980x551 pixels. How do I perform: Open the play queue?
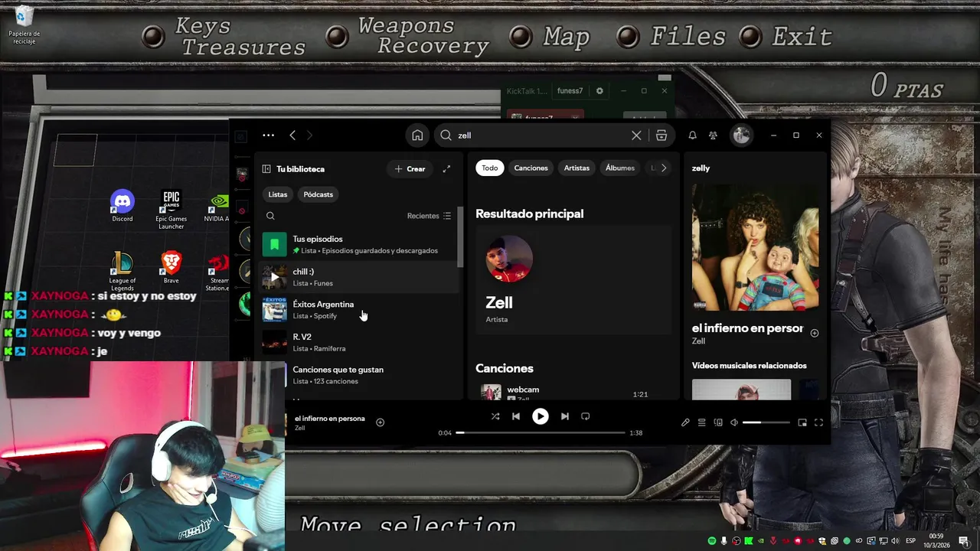coord(701,422)
